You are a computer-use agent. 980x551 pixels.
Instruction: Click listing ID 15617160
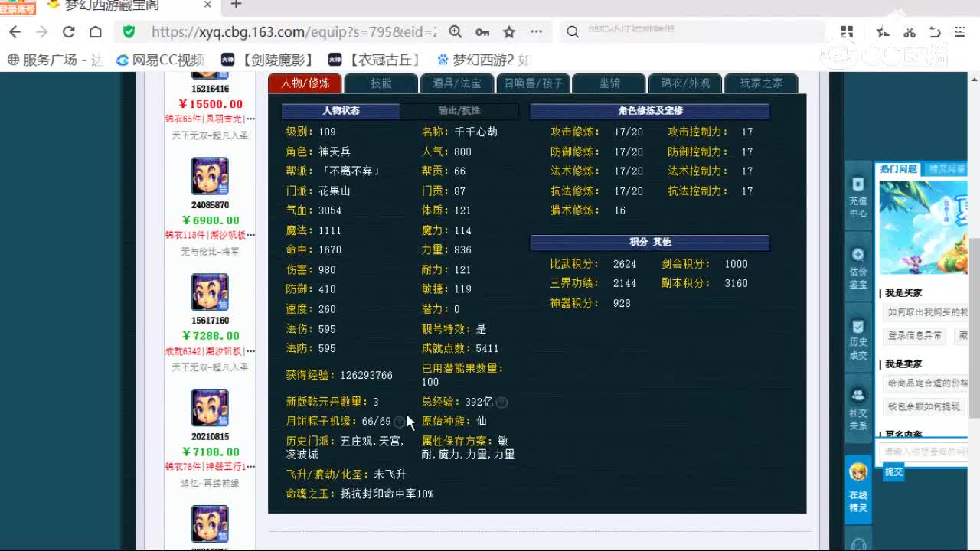(x=210, y=321)
